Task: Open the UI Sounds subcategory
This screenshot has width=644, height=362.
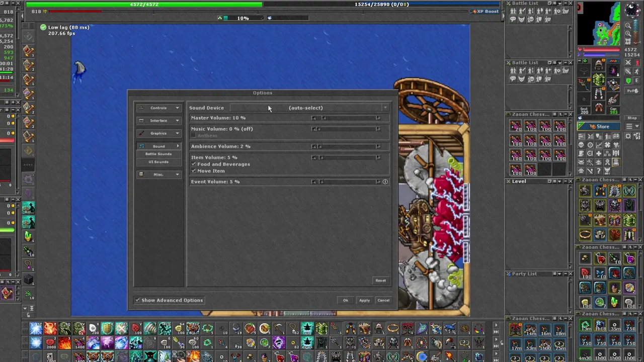Action: coord(158,162)
